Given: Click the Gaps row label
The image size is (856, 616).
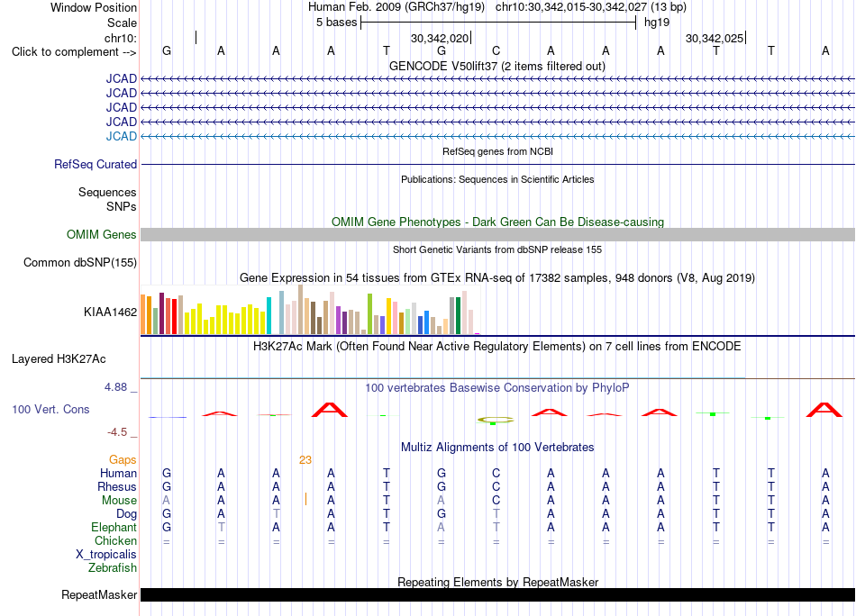Looking at the screenshot, I should click(123, 460).
